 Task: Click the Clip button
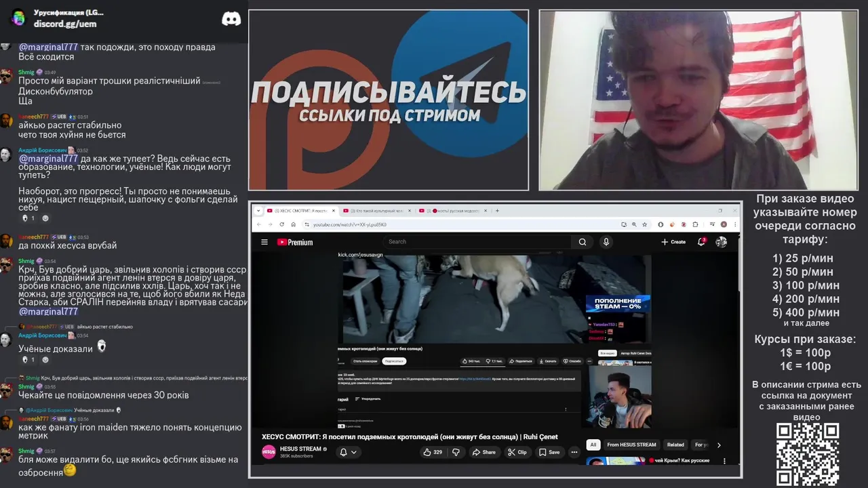(517, 452)
